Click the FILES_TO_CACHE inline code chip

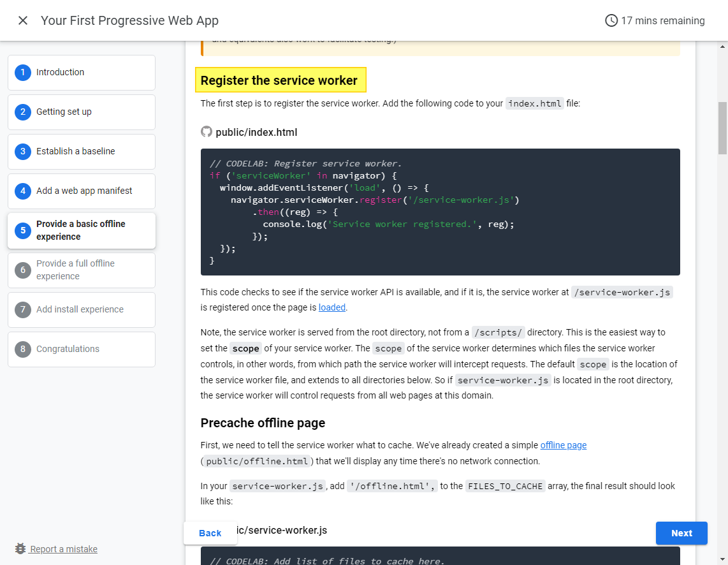[x=505, y=486]
